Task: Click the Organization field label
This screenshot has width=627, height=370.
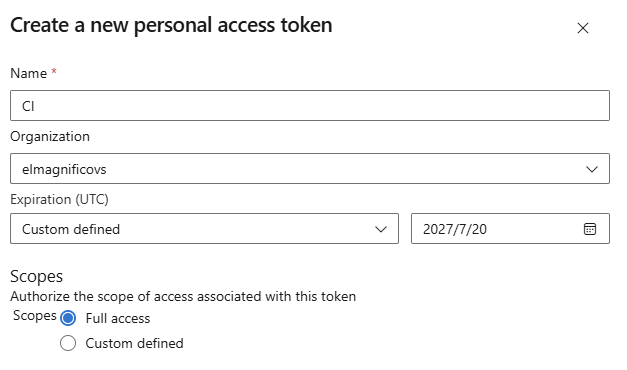Action: click(50, 136)
